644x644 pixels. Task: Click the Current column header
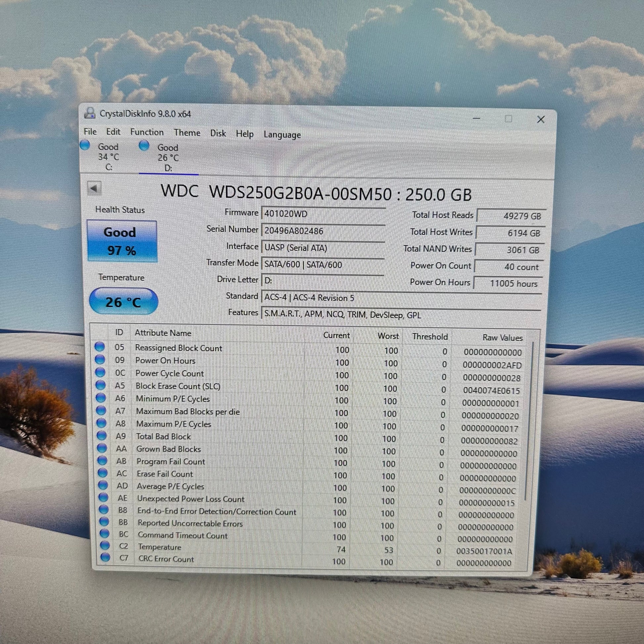pos(336,335)
